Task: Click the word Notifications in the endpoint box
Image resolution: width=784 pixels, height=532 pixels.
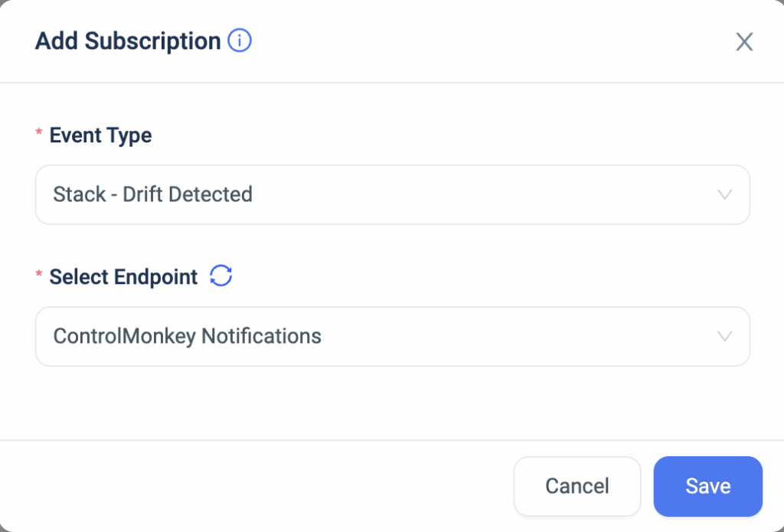Action: pyautogui.click(x=261, y=336)
